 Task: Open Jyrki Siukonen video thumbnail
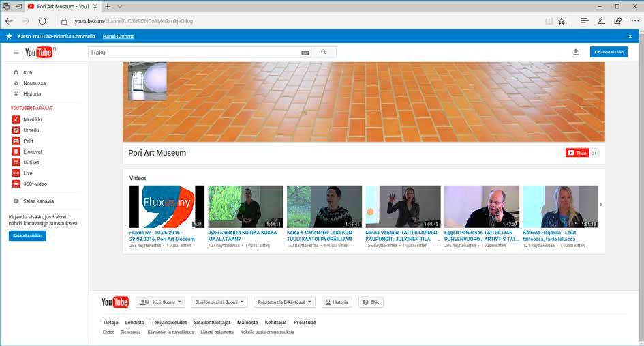pos(245,207)
